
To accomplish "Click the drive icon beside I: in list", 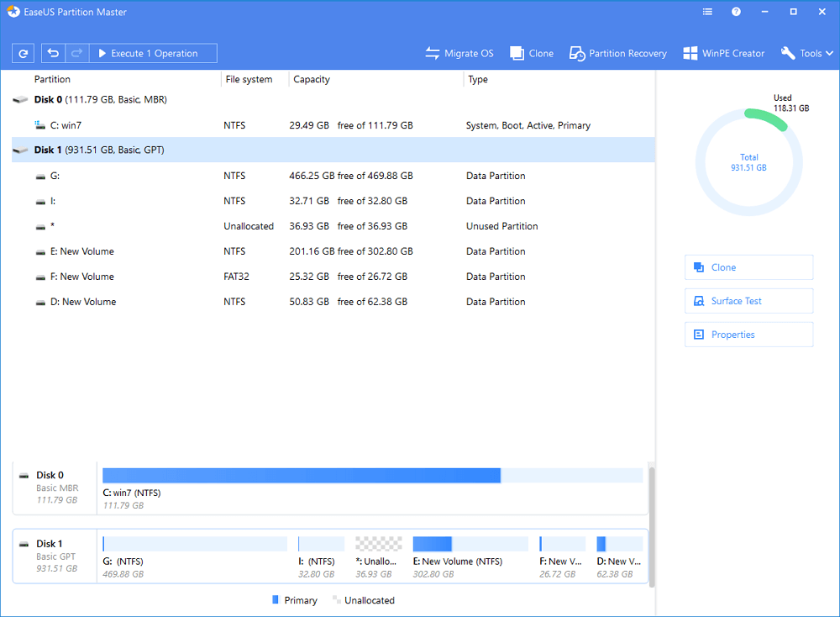I will [40, 202].
